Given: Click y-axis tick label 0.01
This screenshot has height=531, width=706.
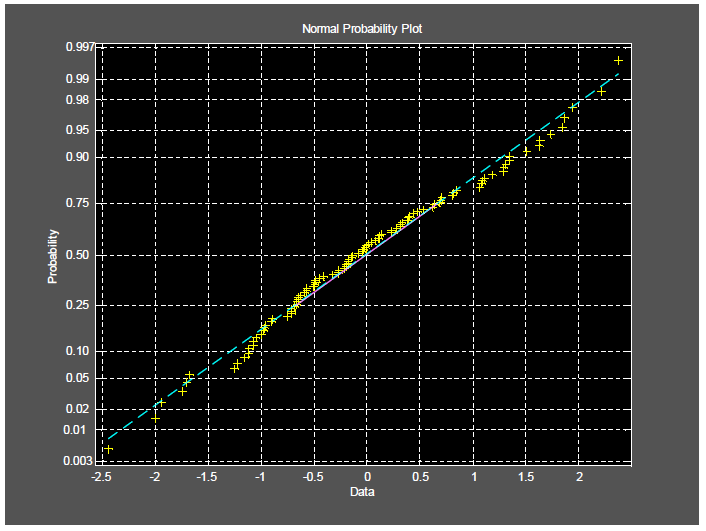Looking at the screenshot, I should (x=77, y=430).
